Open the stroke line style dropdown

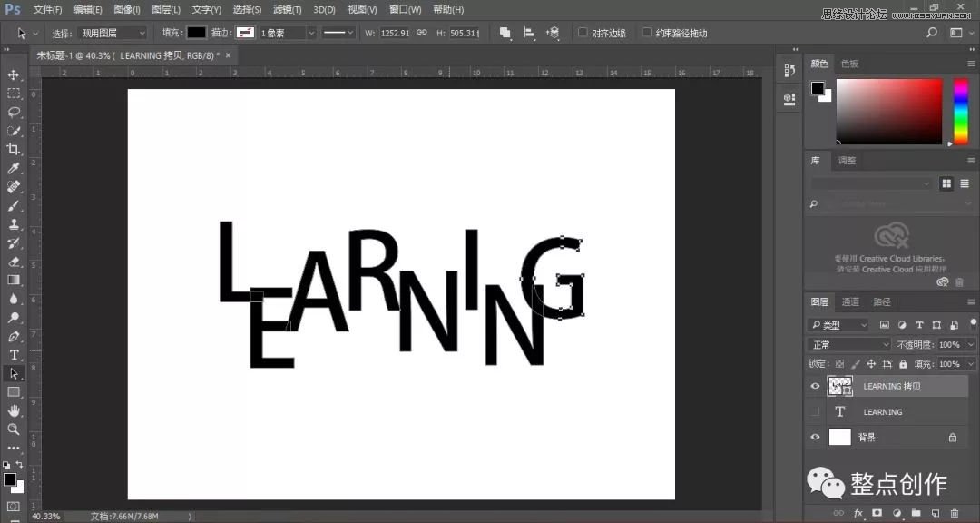pos(339,34)
